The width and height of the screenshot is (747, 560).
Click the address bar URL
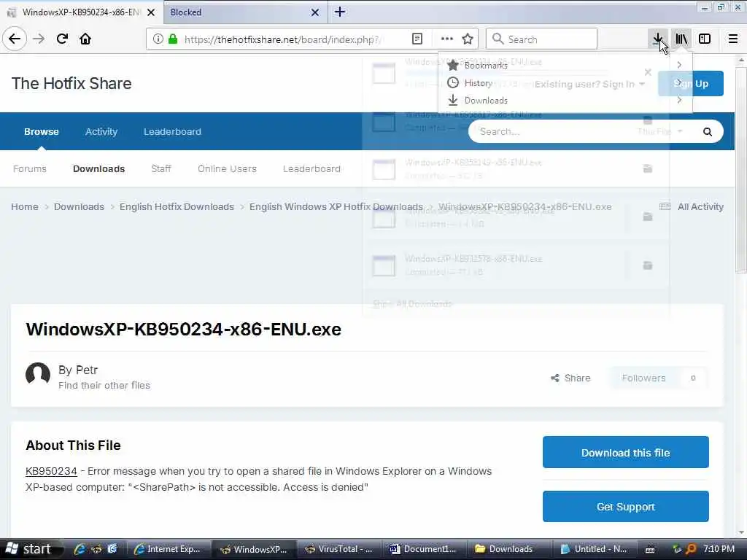(282, 39)
